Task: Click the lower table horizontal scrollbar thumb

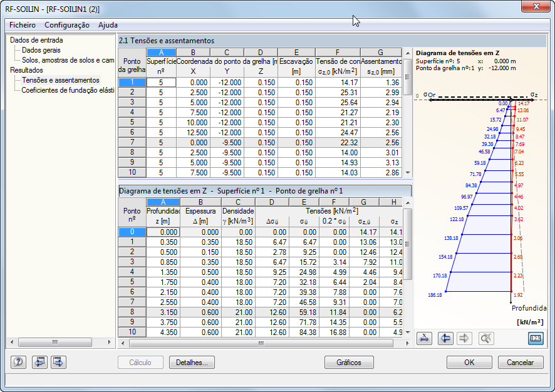Action: coord(261,343)
